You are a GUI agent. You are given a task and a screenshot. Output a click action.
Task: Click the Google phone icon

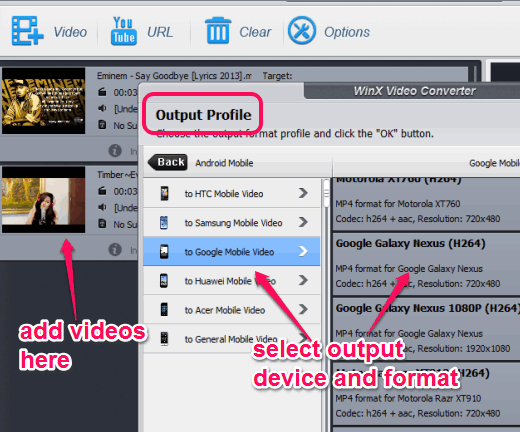tap(164, 251)
